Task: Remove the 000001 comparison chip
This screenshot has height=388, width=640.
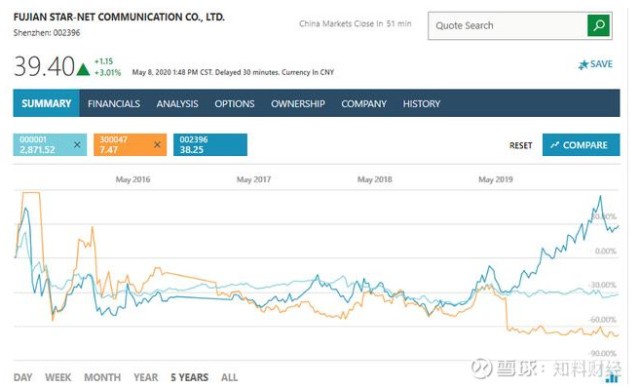Action: click(77, 144)
